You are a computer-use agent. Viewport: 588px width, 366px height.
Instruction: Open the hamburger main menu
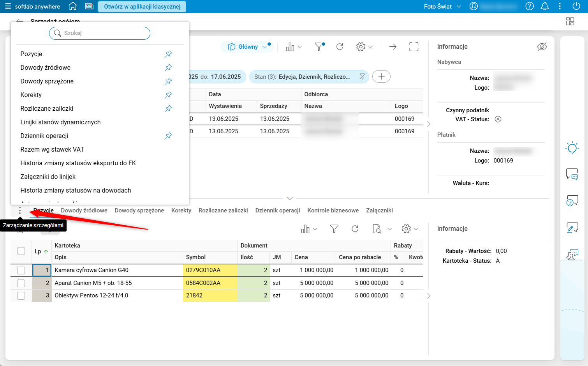tap(8, 6)
